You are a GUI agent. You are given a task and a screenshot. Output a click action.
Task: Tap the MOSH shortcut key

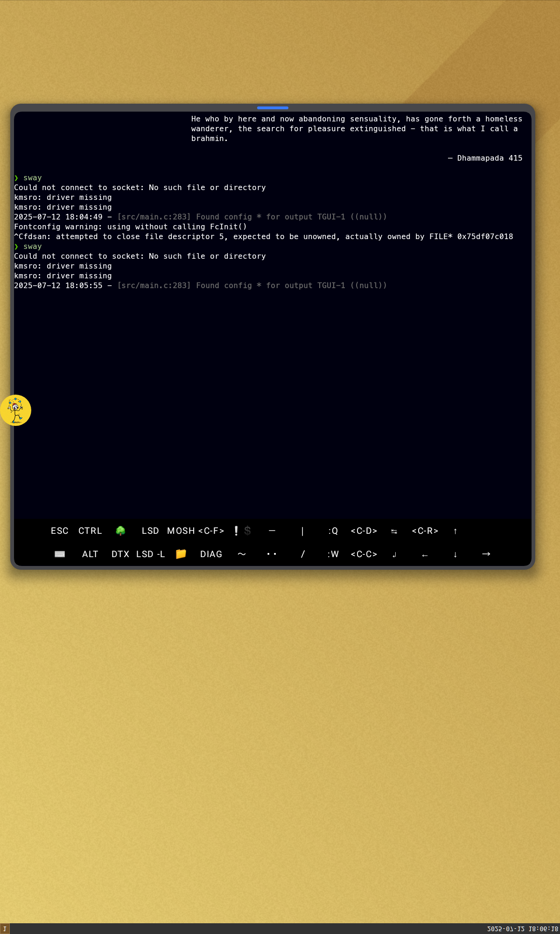click(181, 531)
